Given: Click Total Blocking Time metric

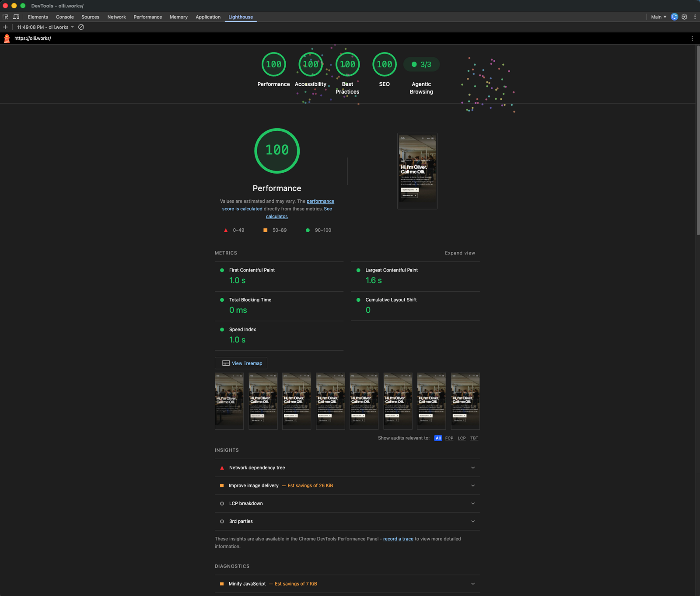Looking at the screenshot, I should click(279, 306).
